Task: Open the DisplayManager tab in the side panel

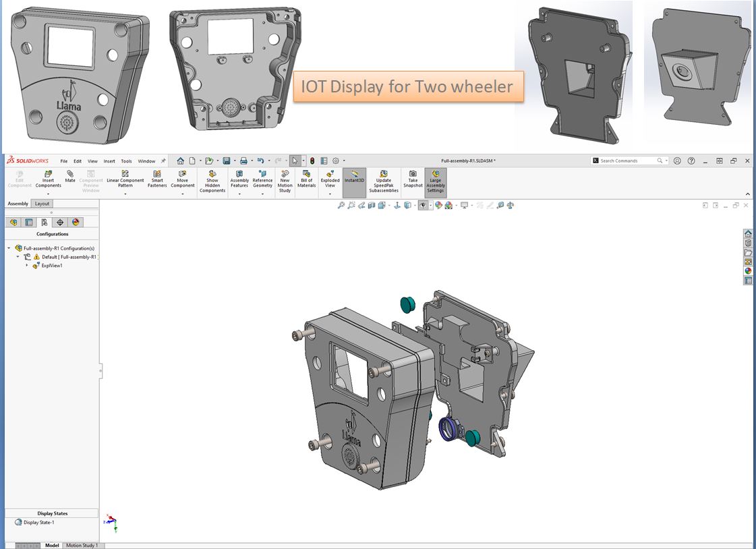Action: point(76,222)
